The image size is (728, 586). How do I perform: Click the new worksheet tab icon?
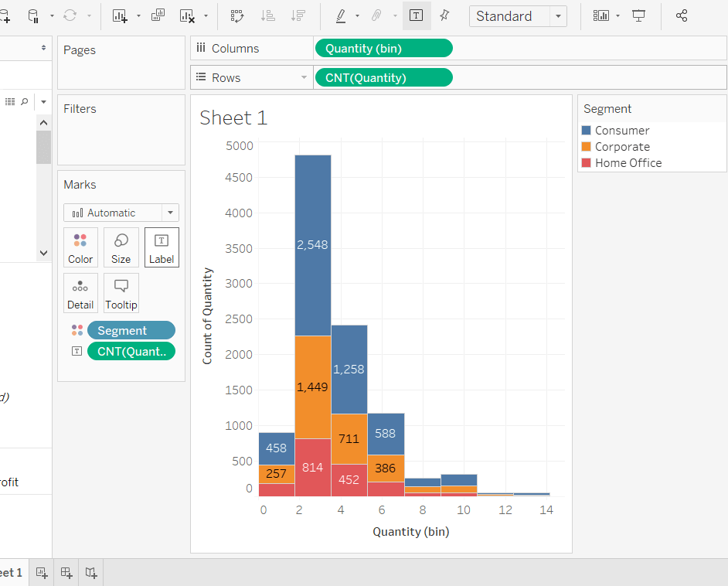[x=42, y=573]
